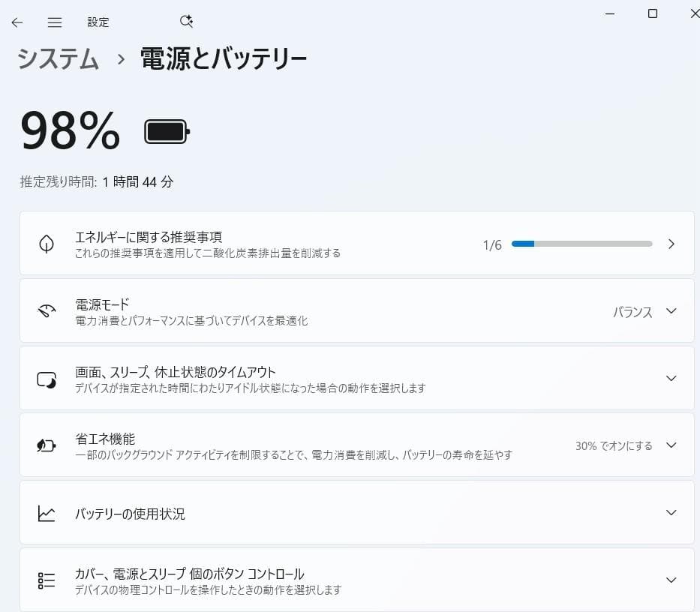Expand the カバー、電源とスリープ section
This screenshot has height=612, width=700.
(671, 579)
